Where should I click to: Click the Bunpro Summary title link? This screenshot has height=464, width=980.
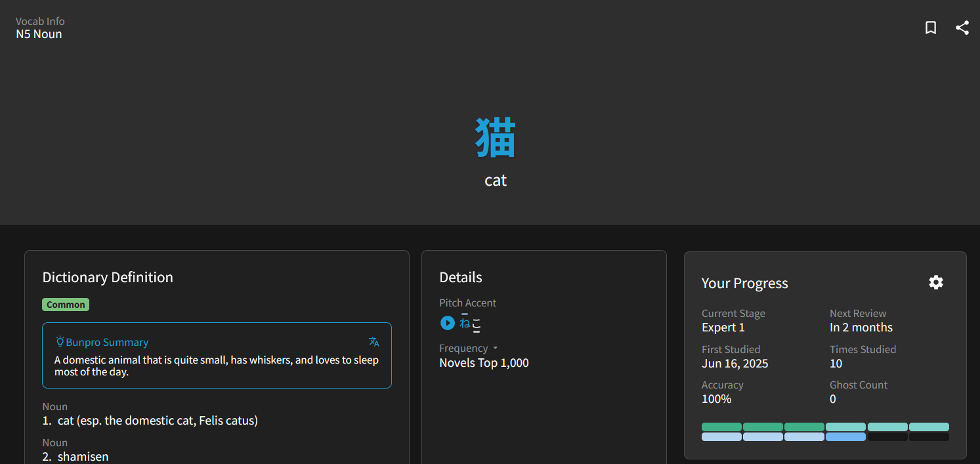pyautogui.click(x=107, y=342)
